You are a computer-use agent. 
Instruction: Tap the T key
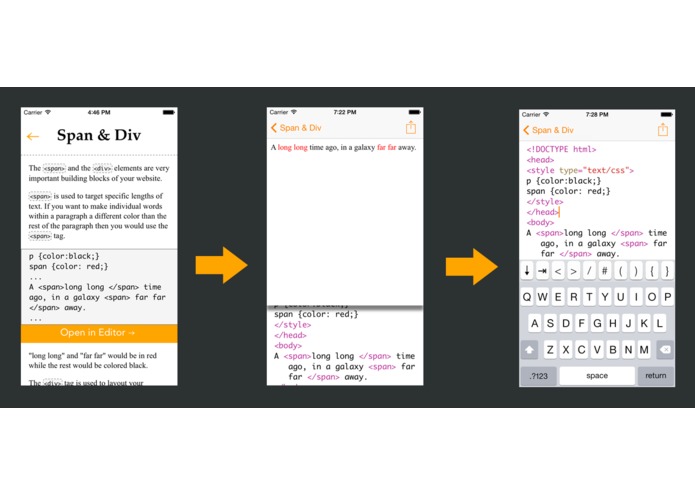coord(589,297)
